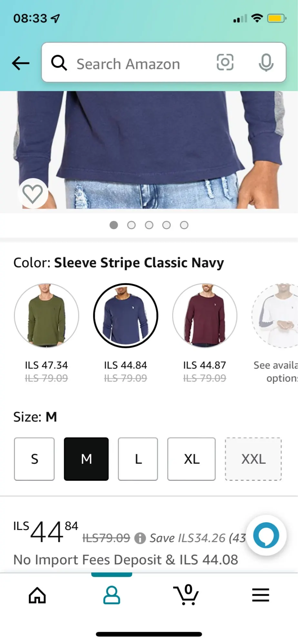Open the shopping cart
Image resolution: width=298 pixels, height=644 pixels.
click(x=186, y=595)
